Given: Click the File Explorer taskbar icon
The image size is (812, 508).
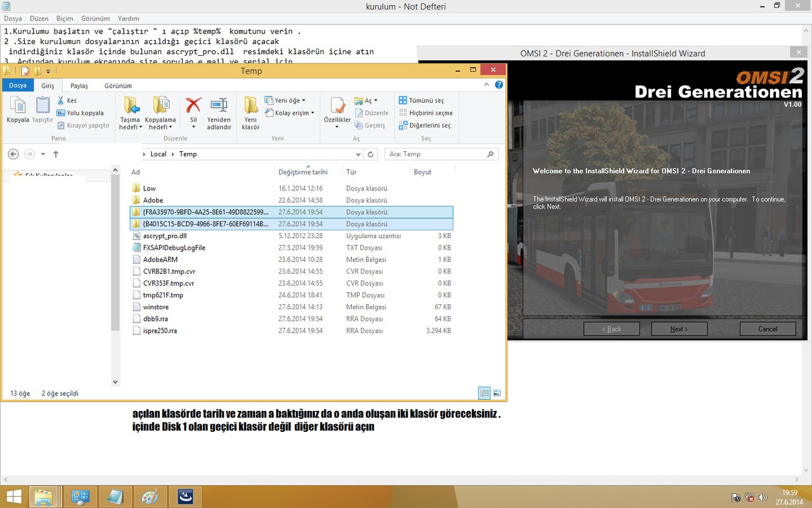Looking at the screenshot, I should click(x=43, y=497).
